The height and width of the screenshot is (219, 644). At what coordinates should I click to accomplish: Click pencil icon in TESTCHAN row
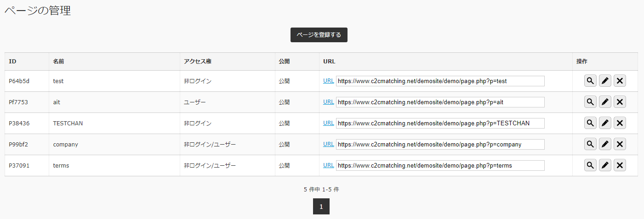(x=605, y=123)
